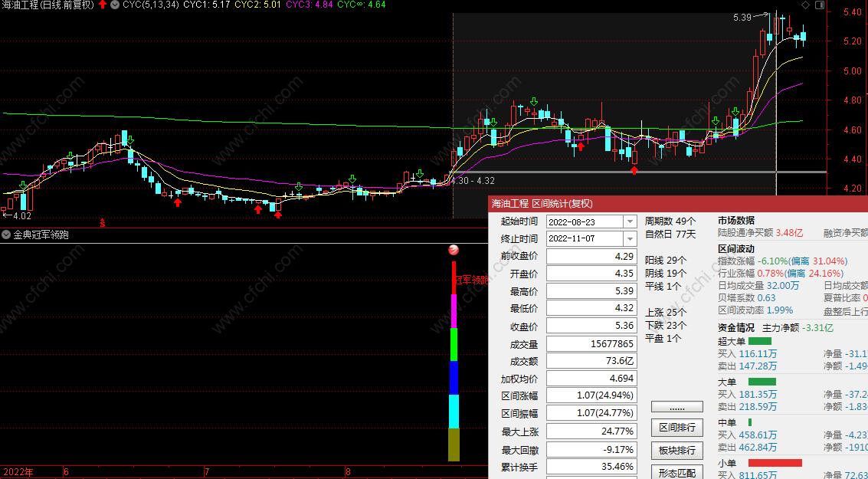
Task: Click 指数涨幅 -6.10% entry
Action: (x=783, y=261)
